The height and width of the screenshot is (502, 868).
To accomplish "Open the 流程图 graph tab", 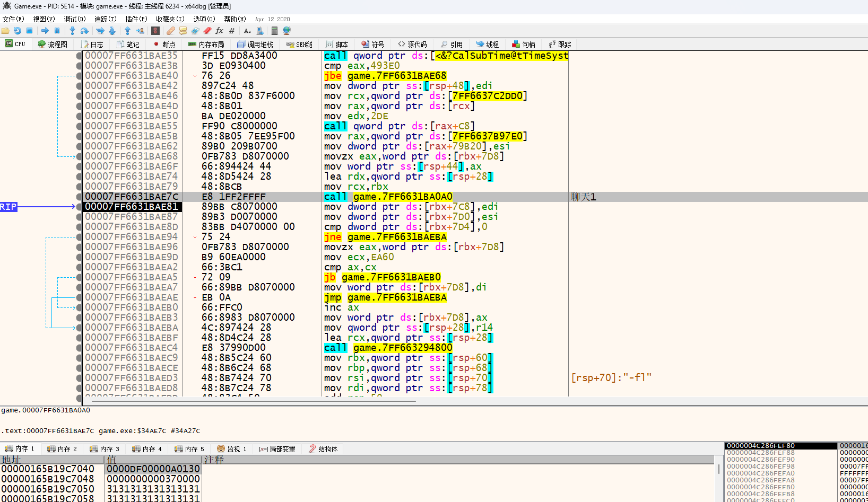I will pyautogui.click(x=53, y=45).
